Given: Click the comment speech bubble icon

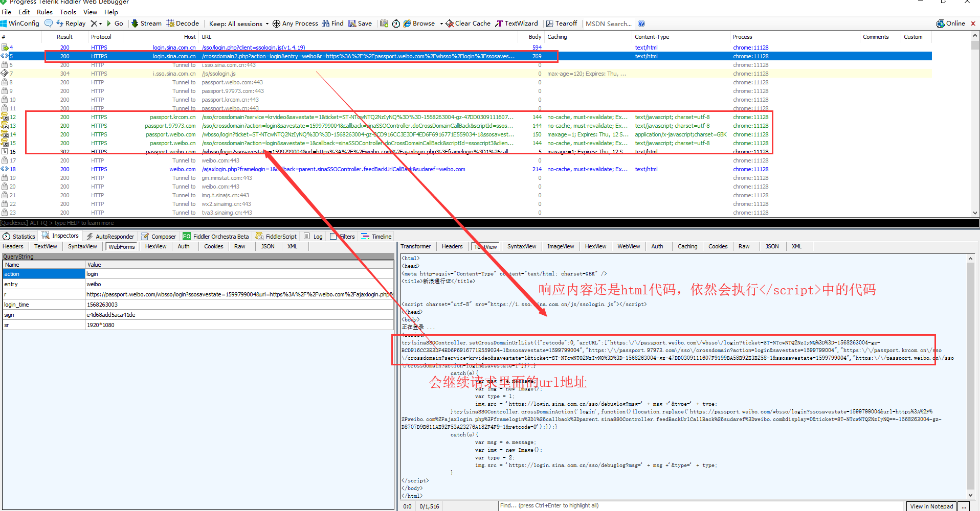Looking at the screenshot, I should (x=49, y=24).
